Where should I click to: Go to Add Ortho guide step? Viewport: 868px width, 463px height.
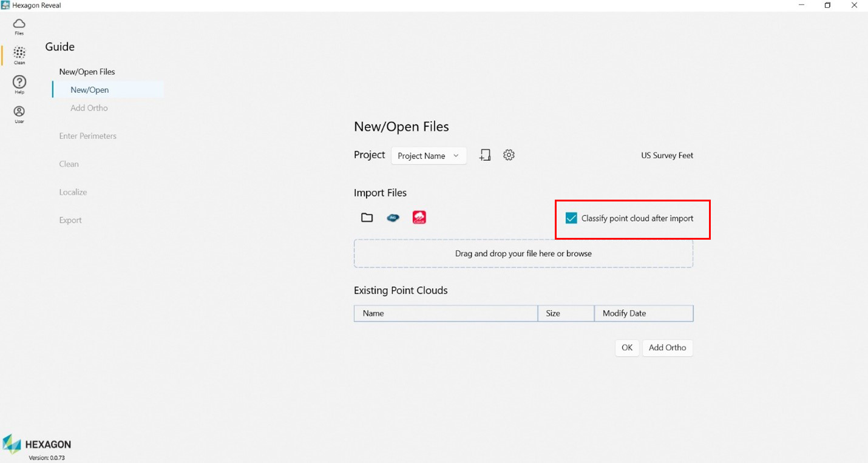tap(89, 108)
